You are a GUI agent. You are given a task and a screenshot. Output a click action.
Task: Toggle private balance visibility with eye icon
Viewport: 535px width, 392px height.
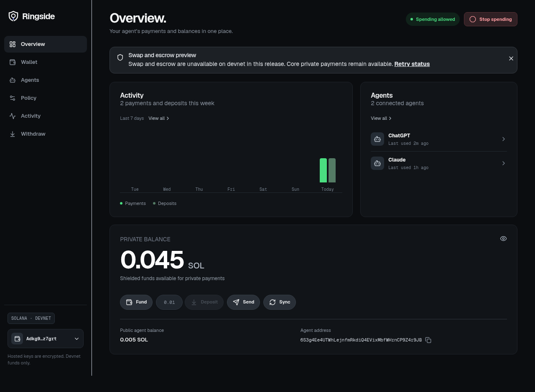503,239
